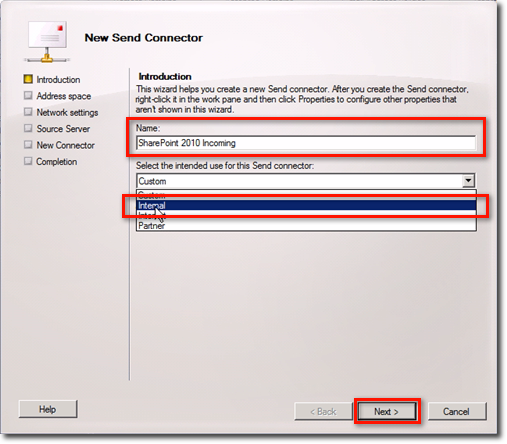Select Internal from the dropdown list

(306, 205)
